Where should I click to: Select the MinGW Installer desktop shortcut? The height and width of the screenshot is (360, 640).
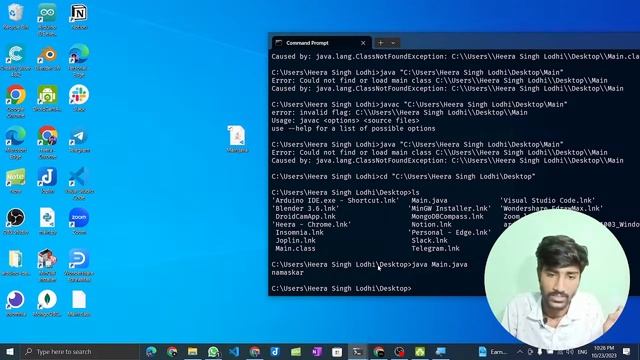pyautogui.click(x=47, y=265)
